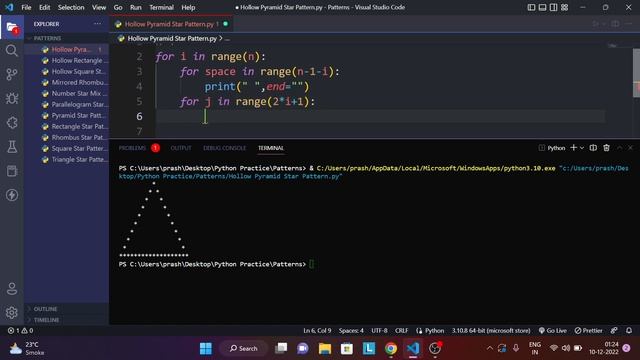640x360 pixels.
Task: Change encoding via UTF-8 status item
Action: point(379,330)
